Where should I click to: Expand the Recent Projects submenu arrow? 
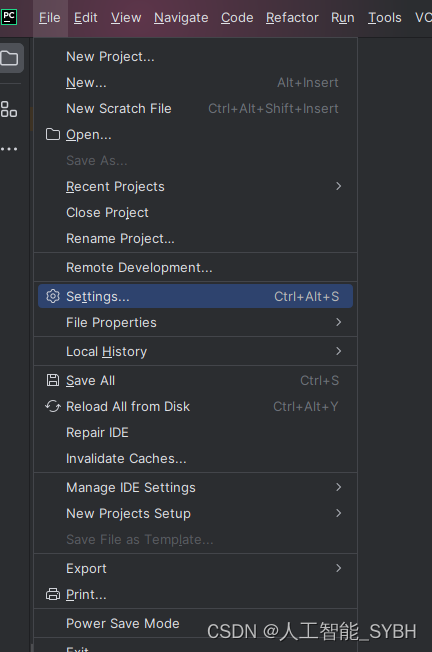click(338, 186)
